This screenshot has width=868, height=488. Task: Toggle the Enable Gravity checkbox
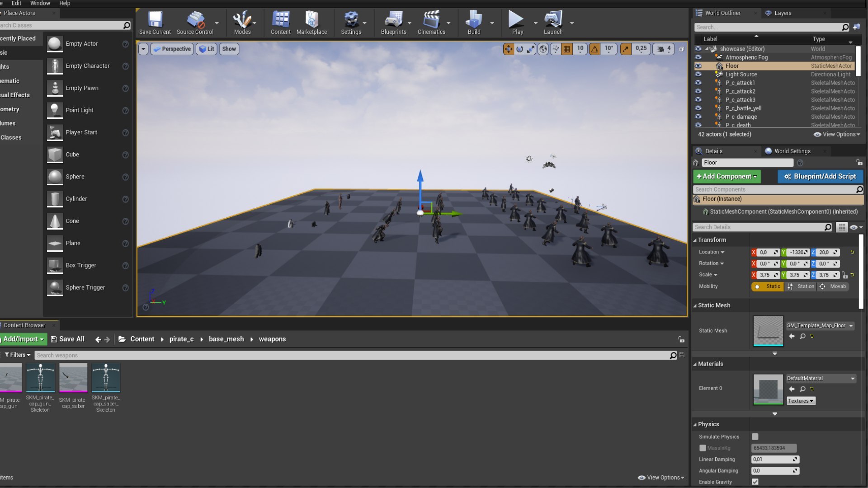[755, 482]
